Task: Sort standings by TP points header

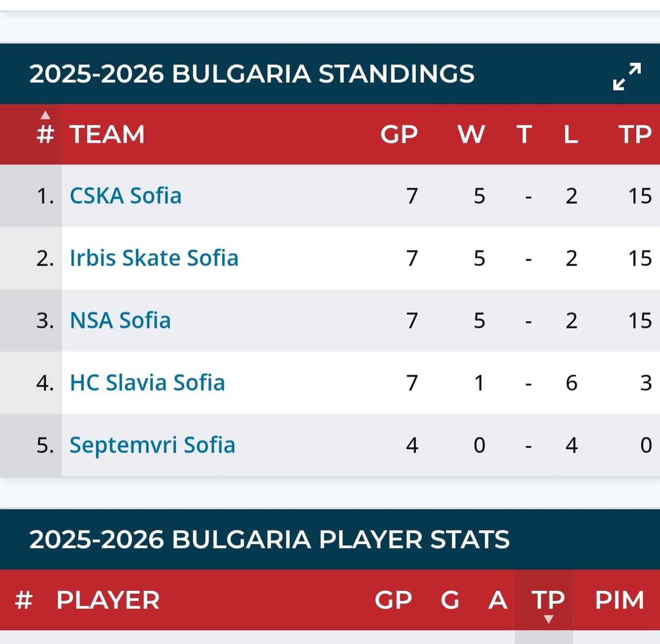Action: (x=635, y=134)
